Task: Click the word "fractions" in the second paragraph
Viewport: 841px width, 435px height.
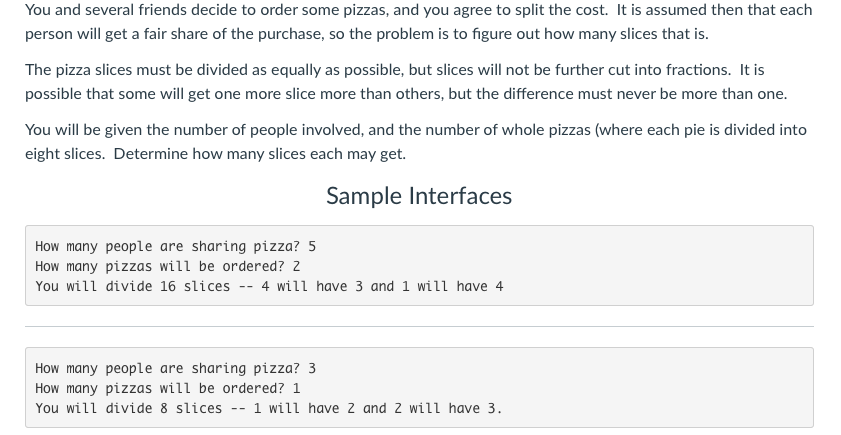Action: point(698,70)
